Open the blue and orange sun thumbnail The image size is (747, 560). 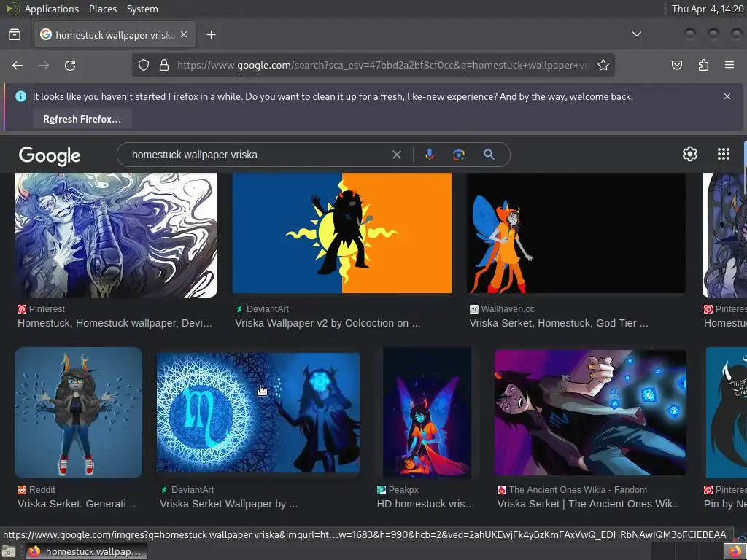pyautogui.click(x=342, y=233)
